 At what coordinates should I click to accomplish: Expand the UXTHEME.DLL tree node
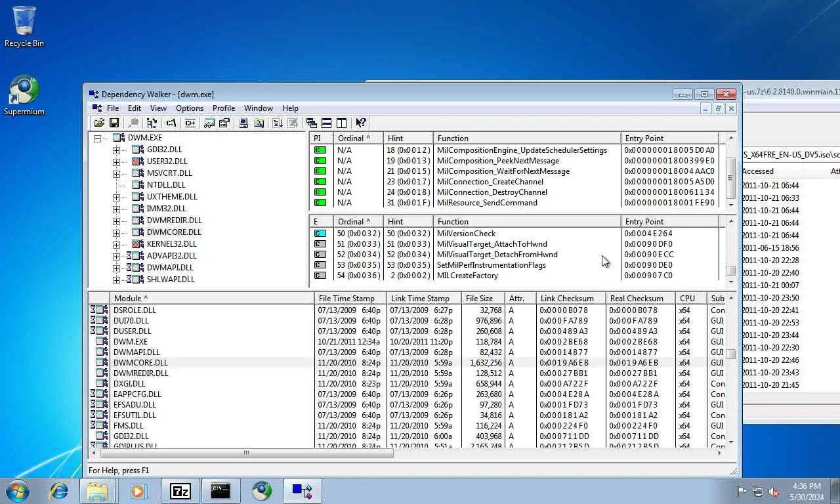tap(117, 198)
